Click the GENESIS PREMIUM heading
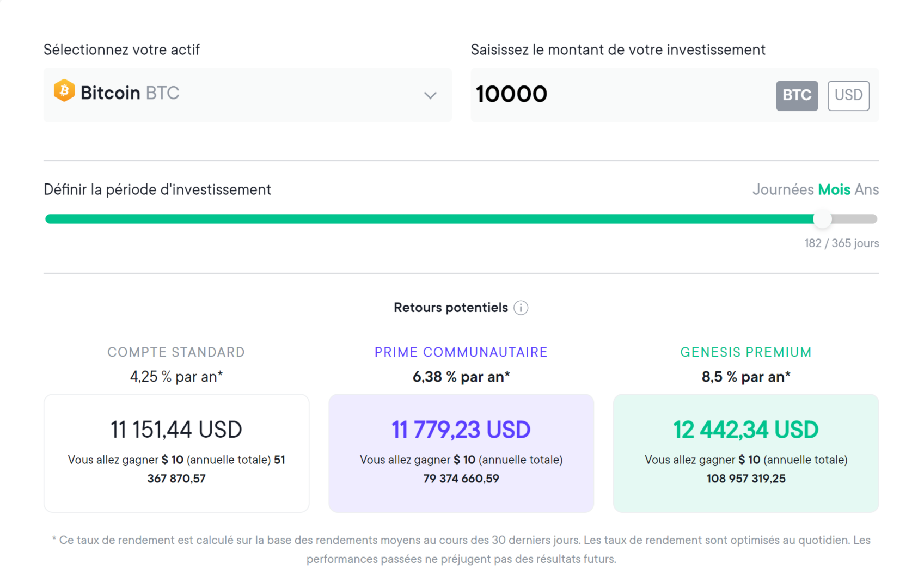Image resolution: width=918 pixels, height=588 pixels. [745, 352]
